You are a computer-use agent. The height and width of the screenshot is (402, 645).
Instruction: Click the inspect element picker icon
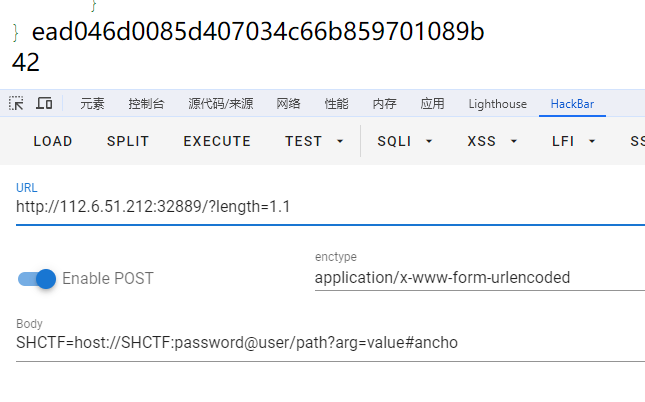click(x=17, y=103)
